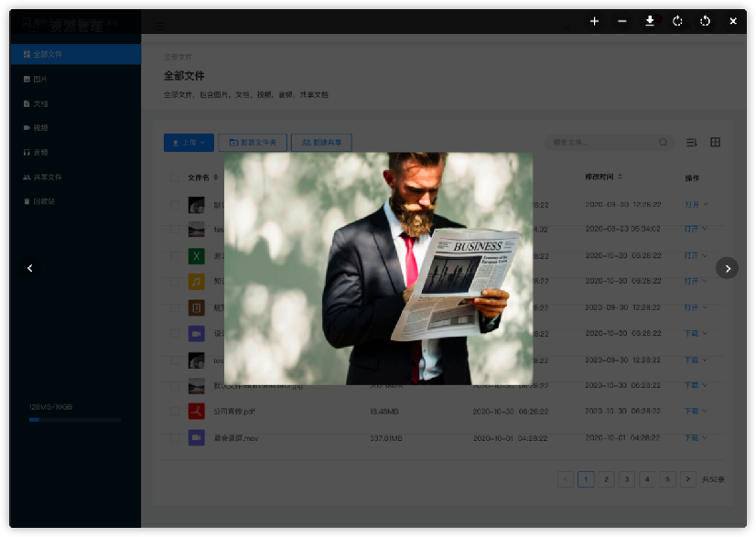Go to page 3
This screenshot has width=756, height=537.
click(627, 479)
